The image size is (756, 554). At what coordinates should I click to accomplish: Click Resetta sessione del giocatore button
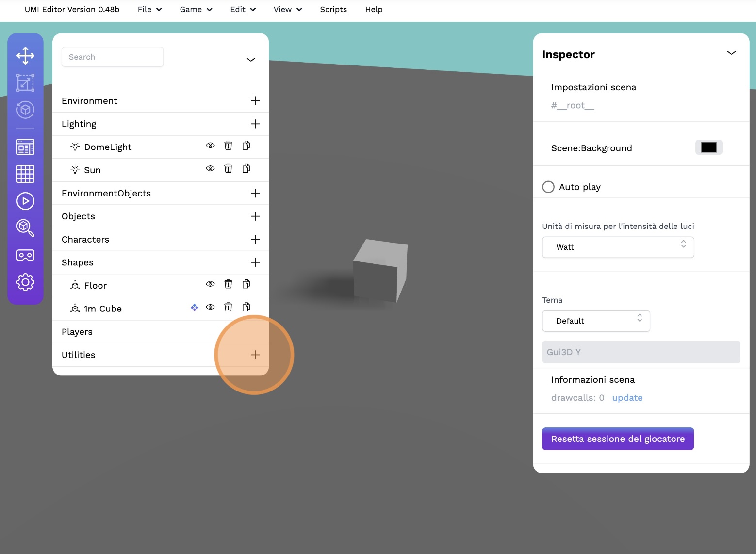click(618, 439)
